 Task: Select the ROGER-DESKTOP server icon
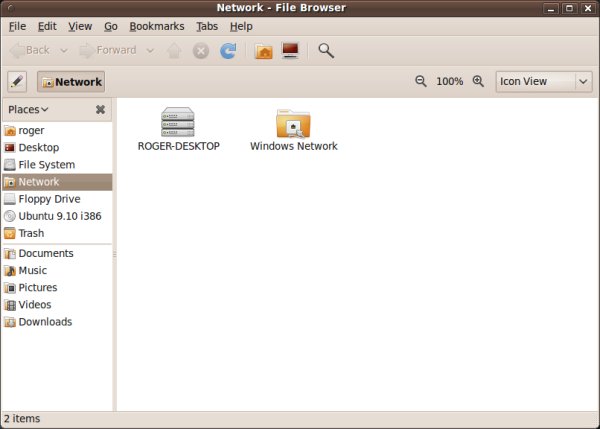pos(178,122)
